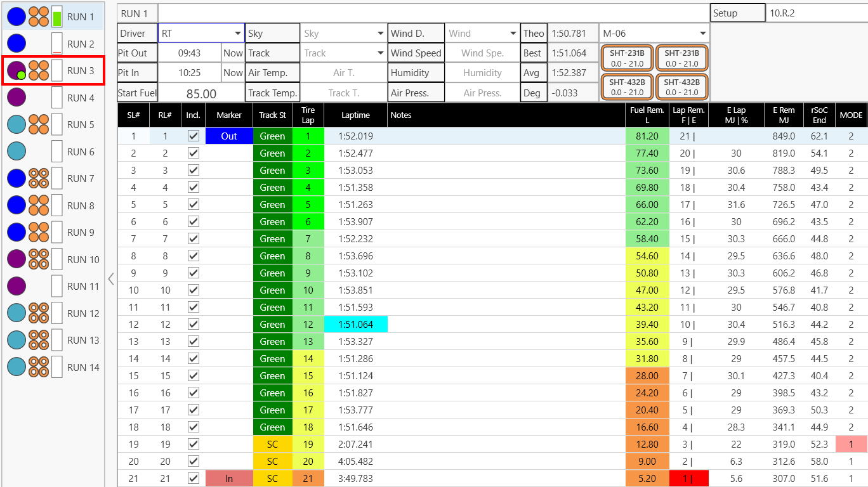868x487 pixels.
Task: Click the blue circle icon beside RUN 2
Action: [x=16, y=44]
